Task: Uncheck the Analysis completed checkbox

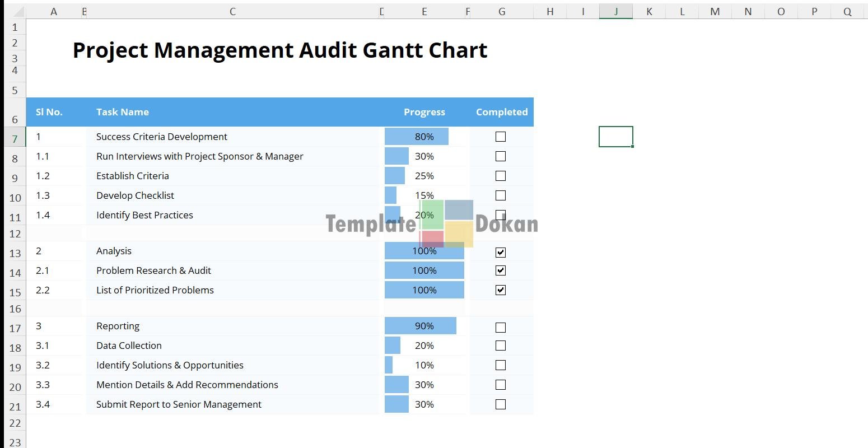Action: click(x=501, y=253)
